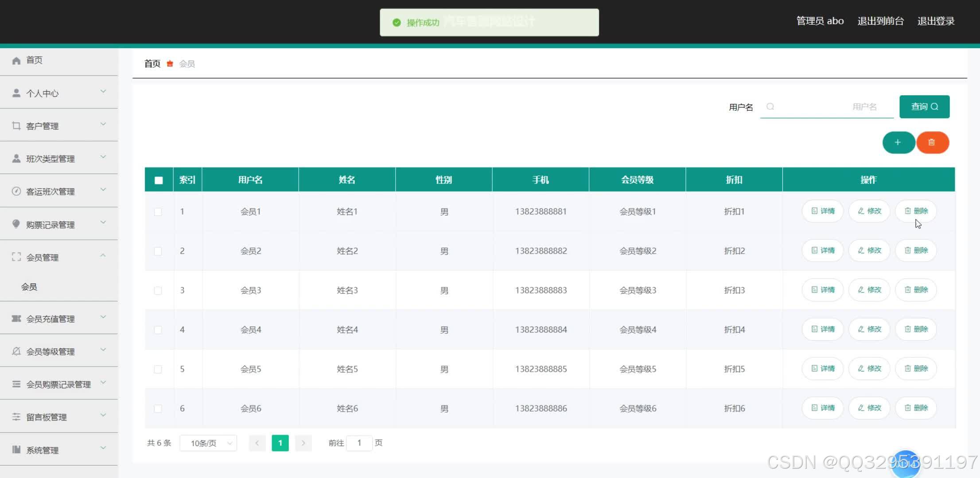The width and height of the screenshot is (980, 478).
Task: Click previous page arrow in pagination
Action: point(257,443)
